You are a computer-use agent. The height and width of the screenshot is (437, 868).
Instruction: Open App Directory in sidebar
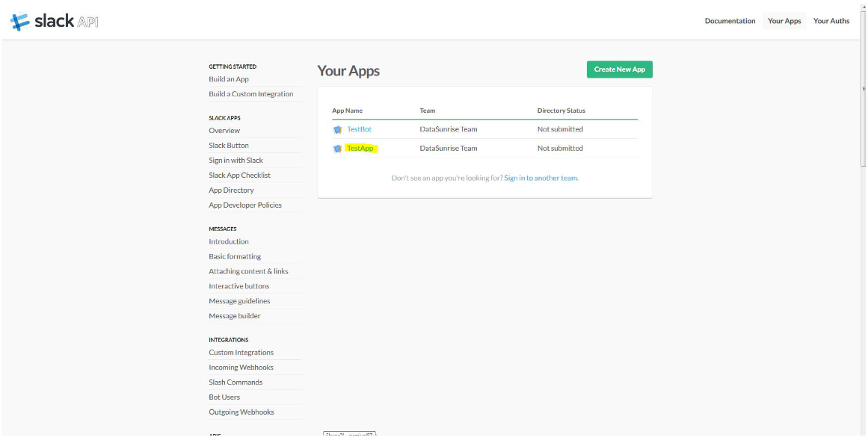click(231, 190)
